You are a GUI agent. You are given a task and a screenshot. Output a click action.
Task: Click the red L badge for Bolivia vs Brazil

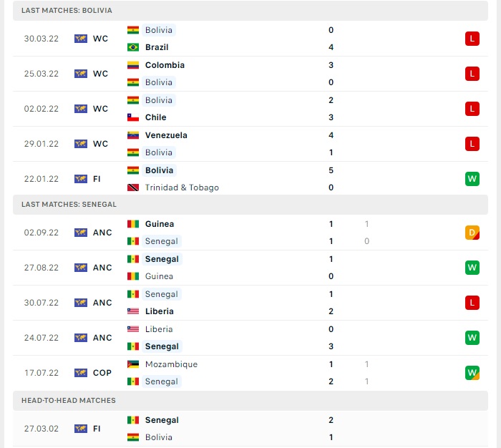[472, 39]
